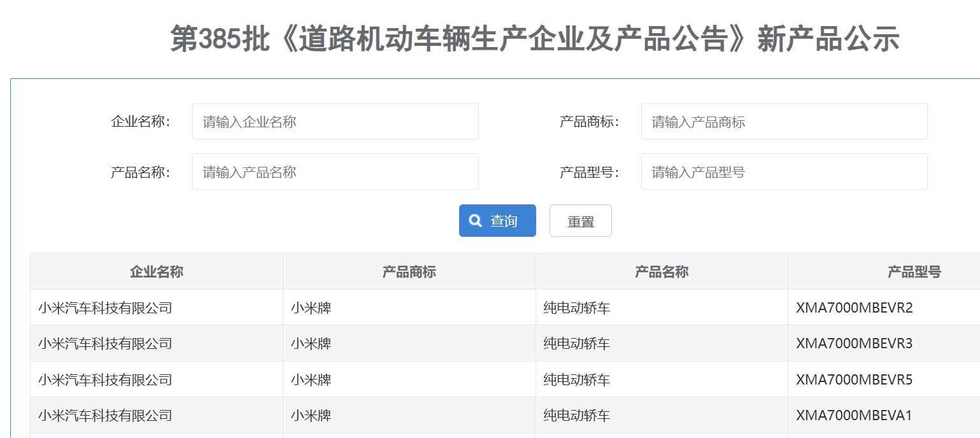Click 小米牌 in the XMA7000MBEVR2 row
The image size is (980, 438).
point(311,308)
